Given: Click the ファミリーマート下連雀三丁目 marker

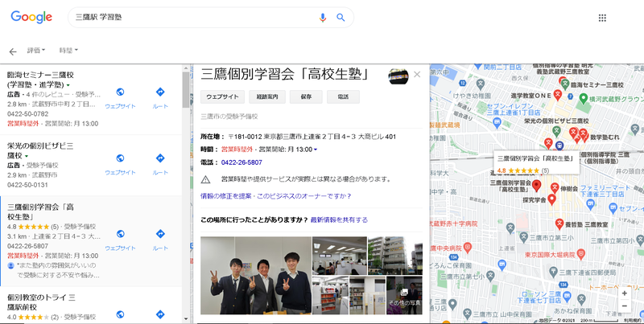Looking at the screenshot, I should 590,203.
